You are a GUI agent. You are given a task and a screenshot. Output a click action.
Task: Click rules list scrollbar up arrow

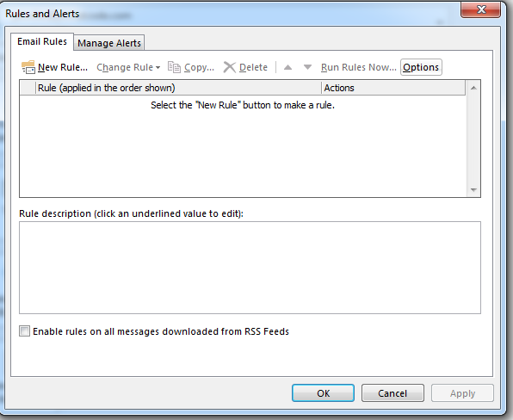[473, 88]
